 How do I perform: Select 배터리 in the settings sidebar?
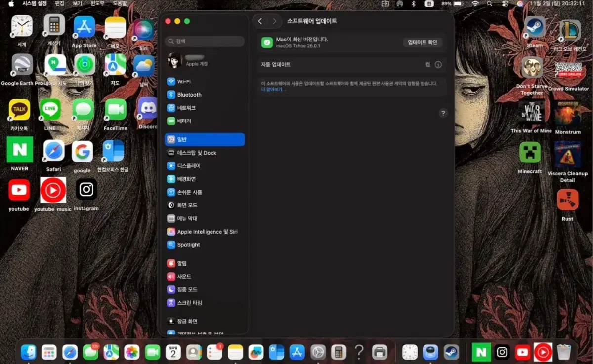[205, 121]
